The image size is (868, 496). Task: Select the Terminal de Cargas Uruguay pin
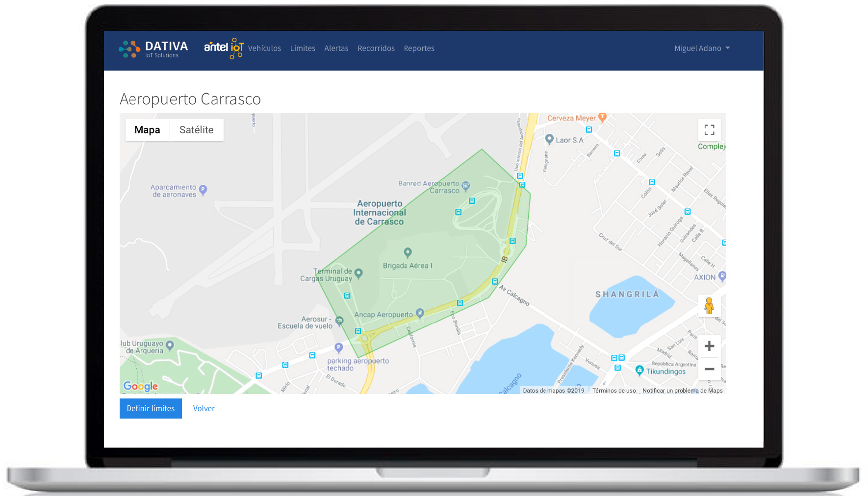pyautogui.click(x=358, y=273)
